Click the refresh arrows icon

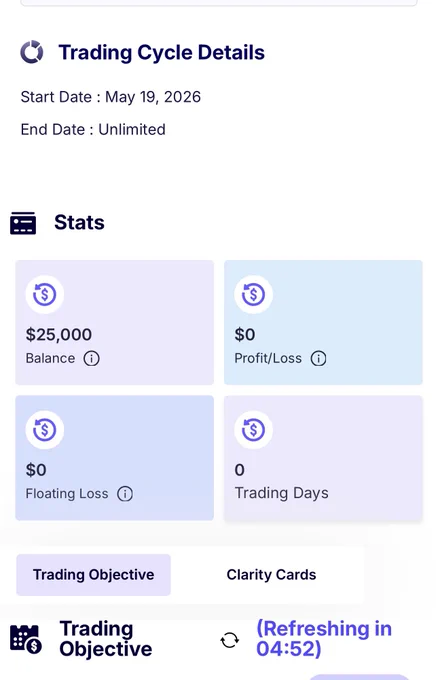pos(229,640)
